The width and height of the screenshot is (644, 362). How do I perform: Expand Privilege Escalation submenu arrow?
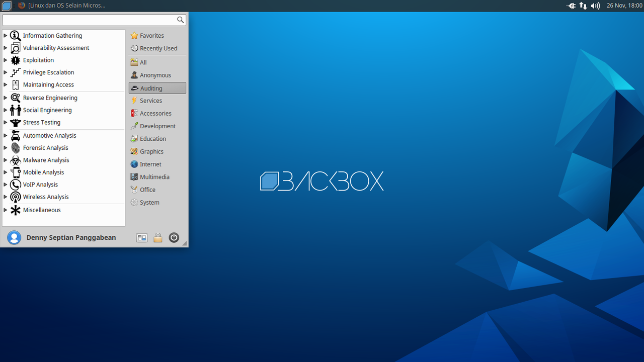pos(6,72)
